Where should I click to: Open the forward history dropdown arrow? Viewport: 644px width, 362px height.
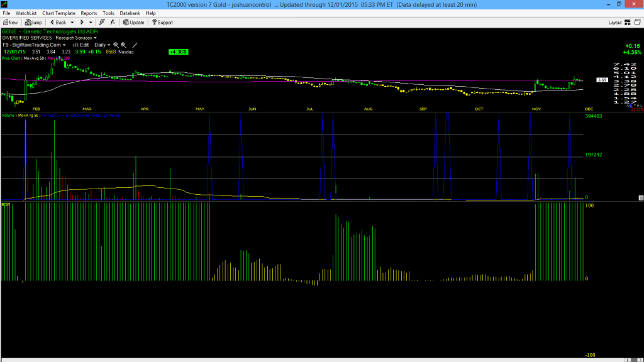91,23
